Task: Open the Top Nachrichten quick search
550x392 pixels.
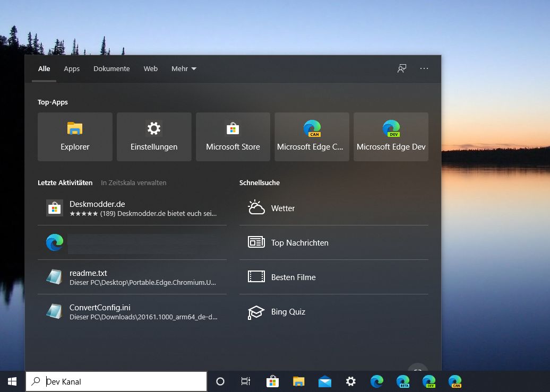Action: click(334, 242)
